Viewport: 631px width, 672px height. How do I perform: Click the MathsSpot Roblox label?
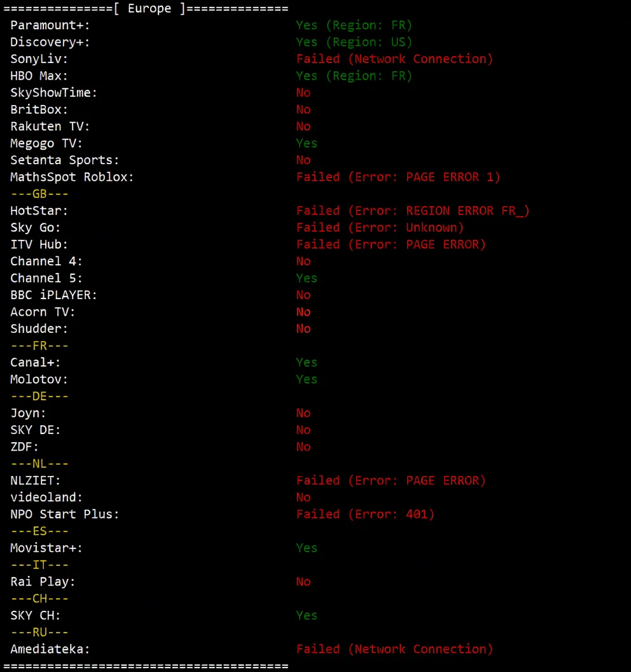point(72,177)
